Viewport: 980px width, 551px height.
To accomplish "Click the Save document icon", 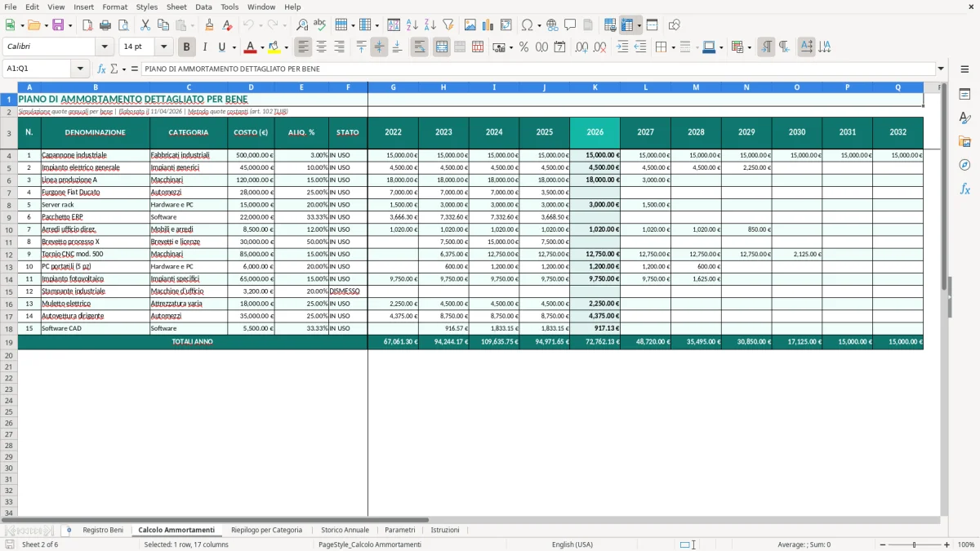I will (58, 25).
